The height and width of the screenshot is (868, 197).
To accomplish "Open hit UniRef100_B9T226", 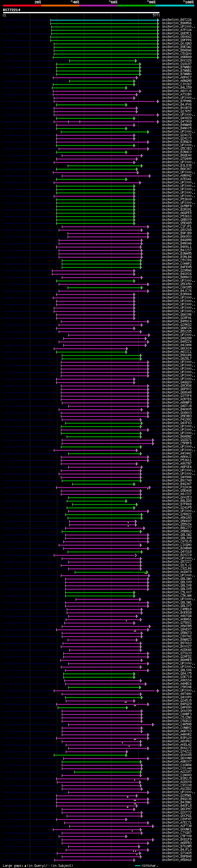I will point(177,20).
